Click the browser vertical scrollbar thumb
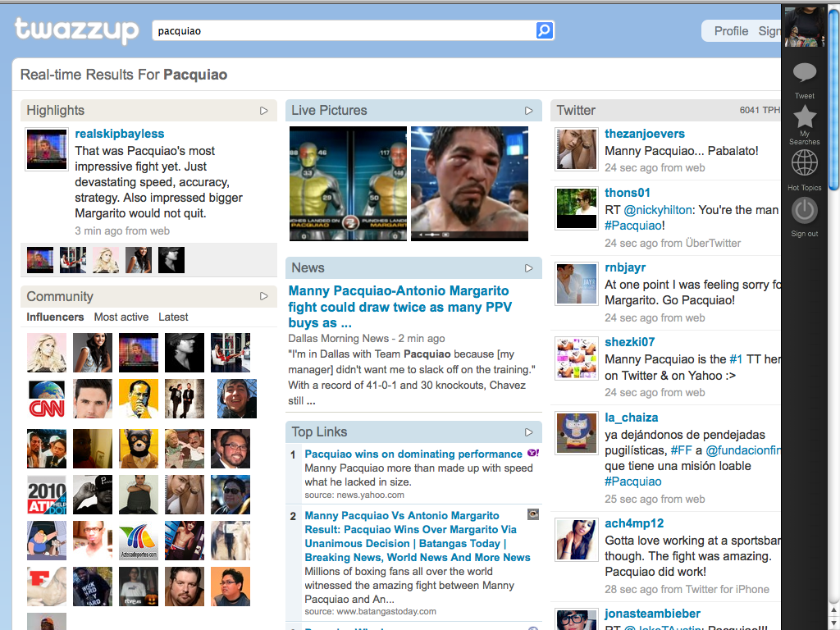This screenshot has width=840, height=630. pos(833,99)
